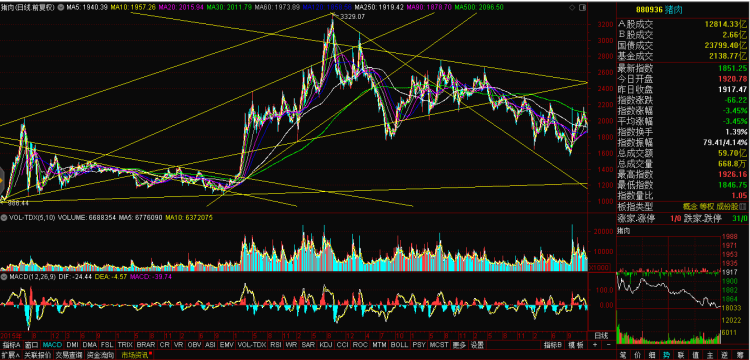Toggle the BOLL indicator
The image size is (750, 360).
pos(399,345)
